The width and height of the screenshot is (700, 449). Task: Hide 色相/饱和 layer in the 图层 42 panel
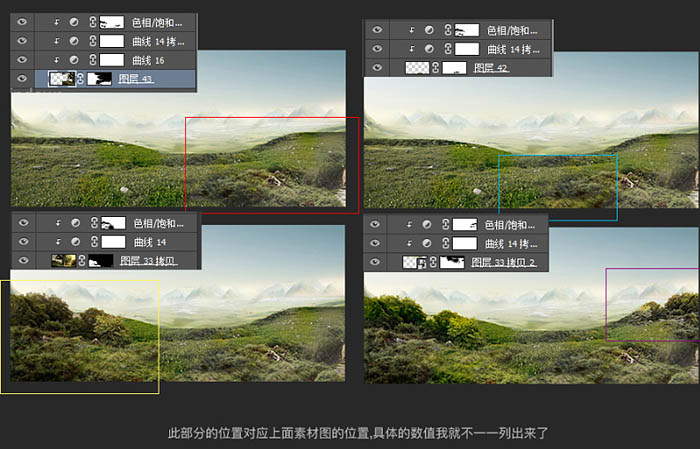click(x=377, y=30)
